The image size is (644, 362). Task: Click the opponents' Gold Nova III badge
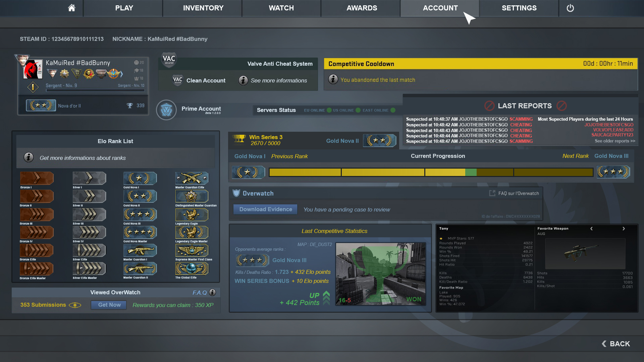coord(252,260)
